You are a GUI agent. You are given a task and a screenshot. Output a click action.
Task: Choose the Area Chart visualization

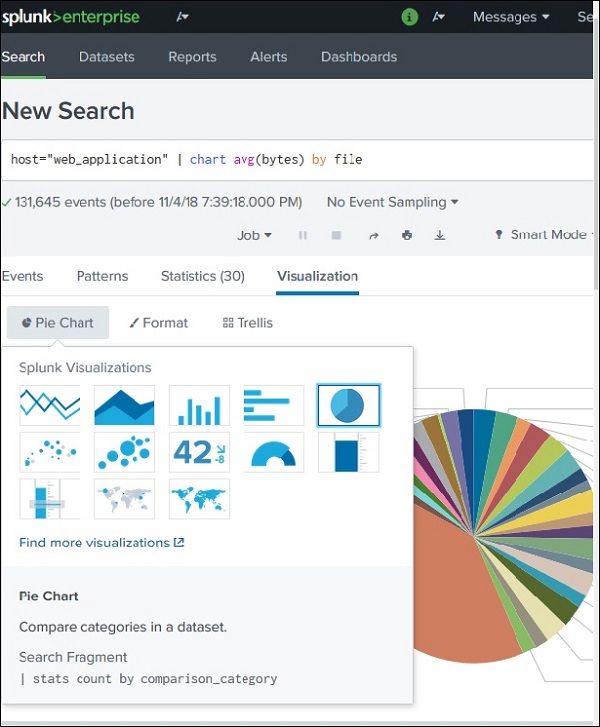[x=124, y=405]
